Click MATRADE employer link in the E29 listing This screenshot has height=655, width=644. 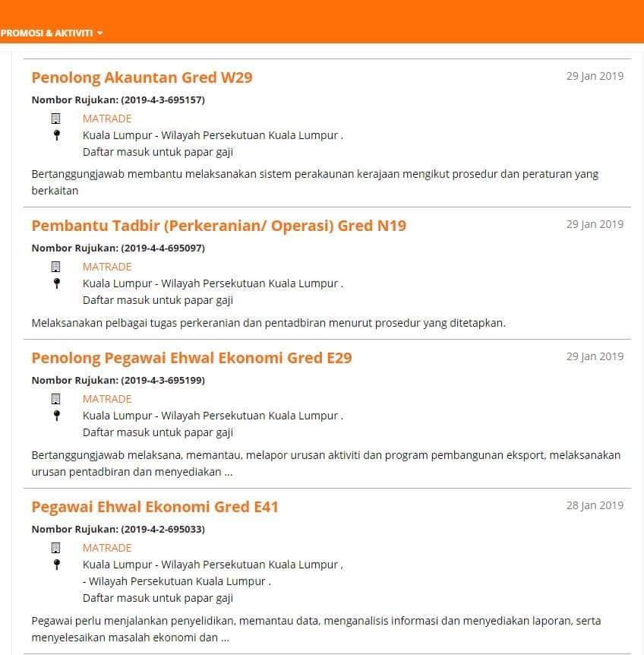tap(107, 399)
